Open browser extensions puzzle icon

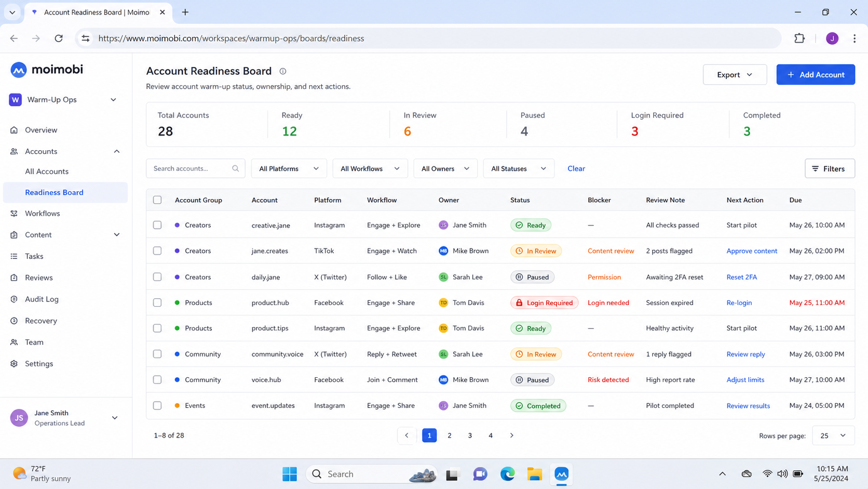(x=799, y=38)
